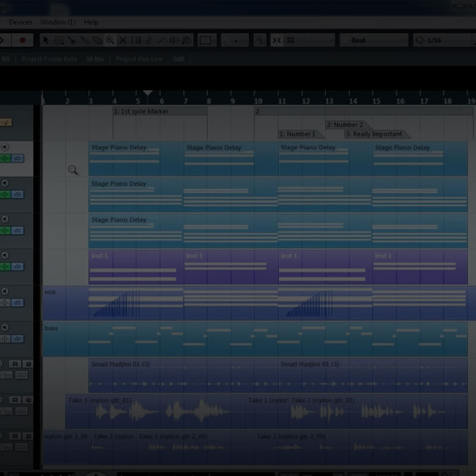The height and width of the screenshot is (476, 476).
Task: Select the Play speaker tool
Action: 174,40
